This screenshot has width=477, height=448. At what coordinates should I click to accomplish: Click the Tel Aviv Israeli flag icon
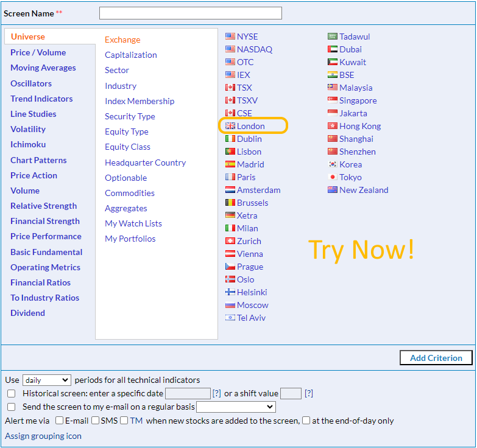[x=230, y=318]
